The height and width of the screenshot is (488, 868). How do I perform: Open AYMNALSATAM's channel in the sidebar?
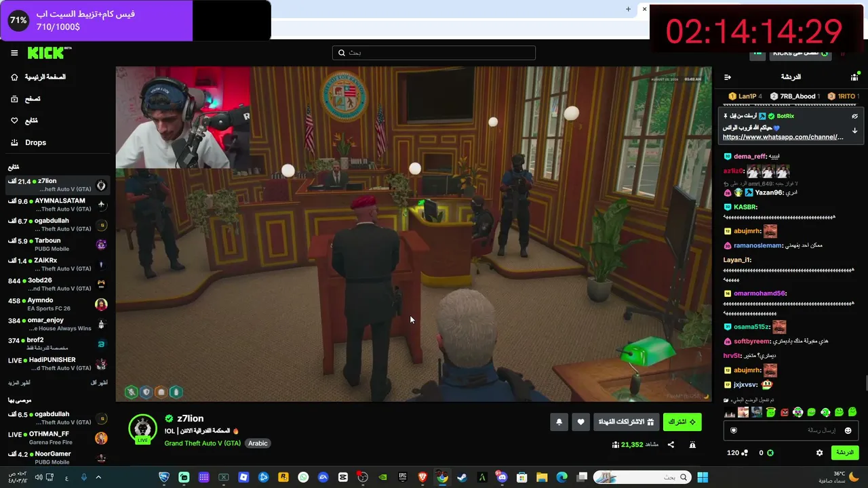[58, 205]
